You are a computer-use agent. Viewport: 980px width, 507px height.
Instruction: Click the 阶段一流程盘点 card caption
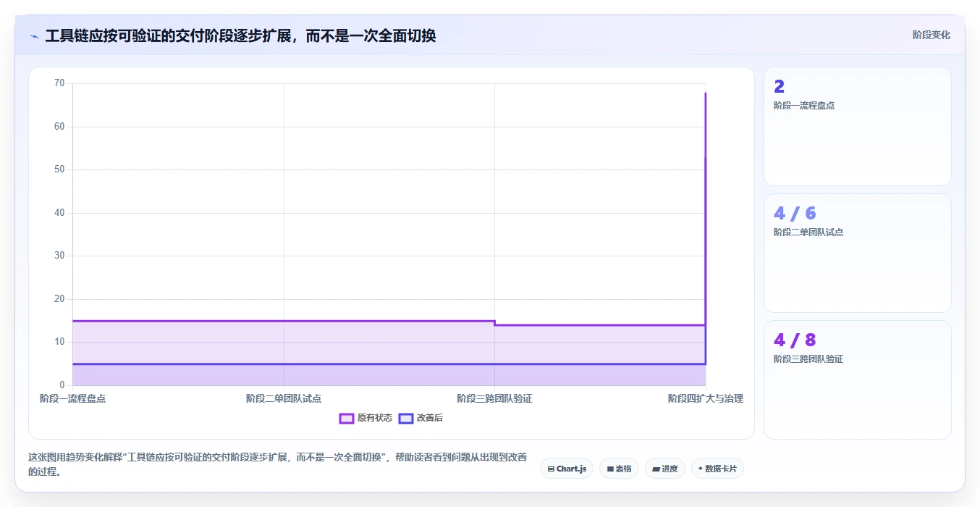pyautogui.click(x=804, y=106)
